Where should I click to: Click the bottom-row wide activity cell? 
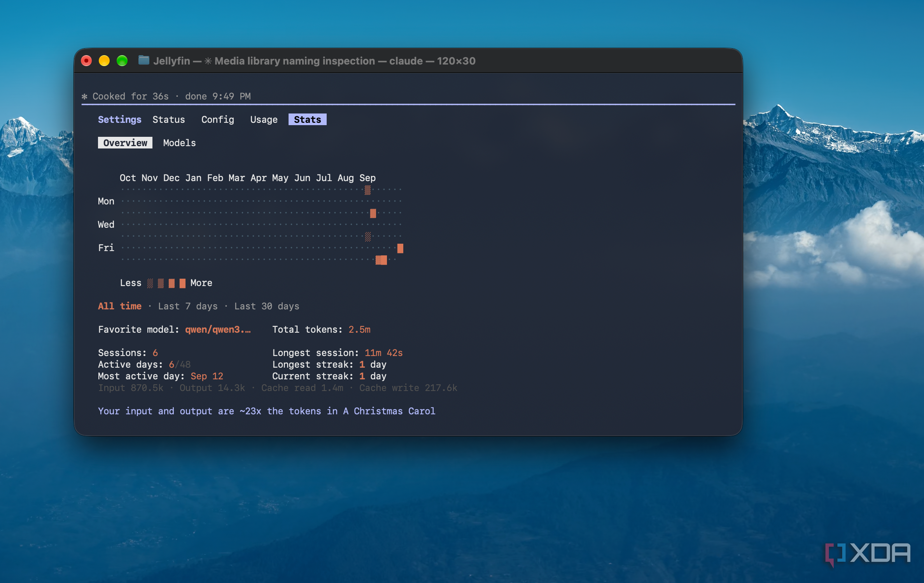381,260
